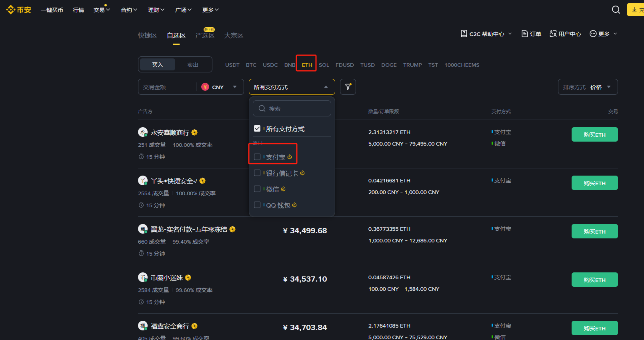Click the CNY currency yen icon
The width and height of the screenshot is (644, 340).
(205, 87)
